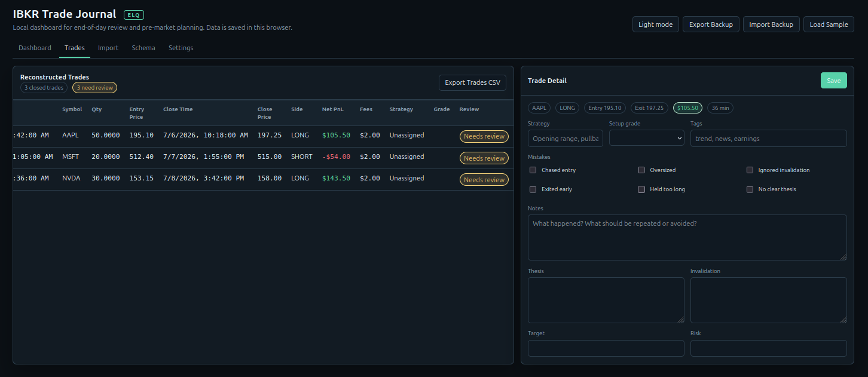Viewport: 868px width, 377px height.
Task: Click the ELQ badge beside the title
Action: pyautogui.click(x=134, y=15)
